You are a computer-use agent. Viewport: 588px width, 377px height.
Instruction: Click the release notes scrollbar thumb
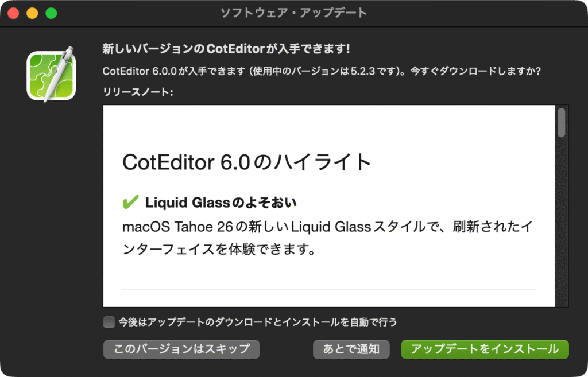tap(561, 123)
